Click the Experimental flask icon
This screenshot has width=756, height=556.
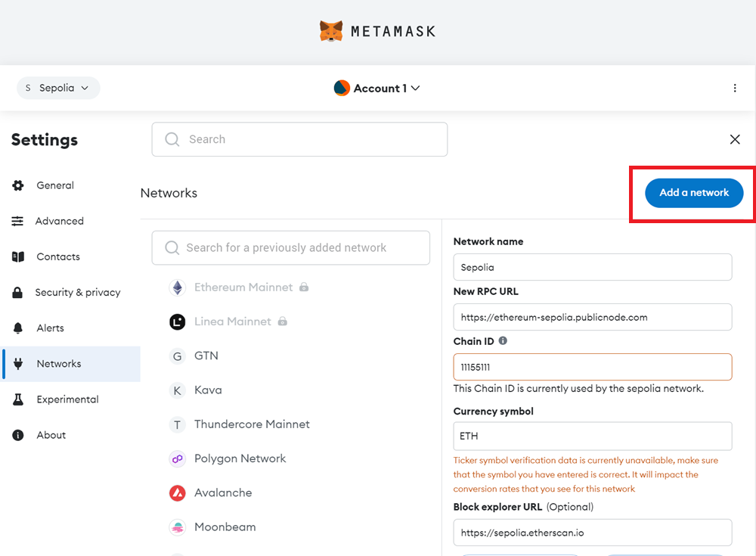pyautogui.click(x=18, y=399)
